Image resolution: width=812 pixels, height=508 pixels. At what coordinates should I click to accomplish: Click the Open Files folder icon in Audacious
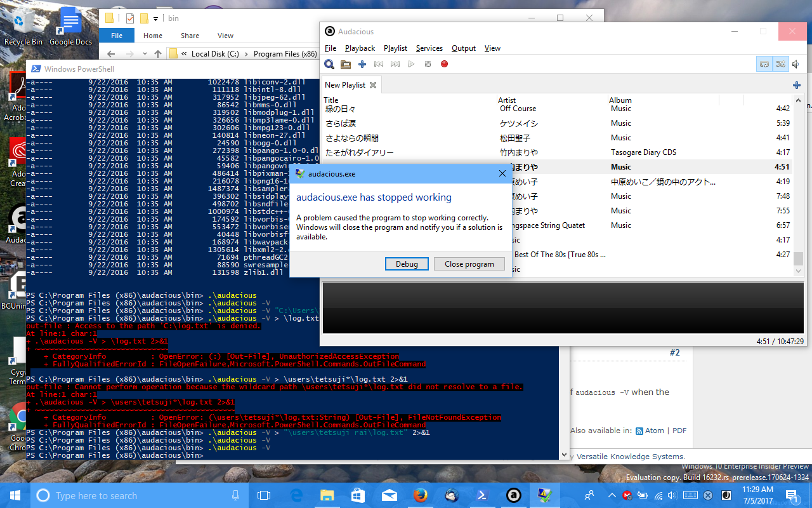(x=346, y=64)
